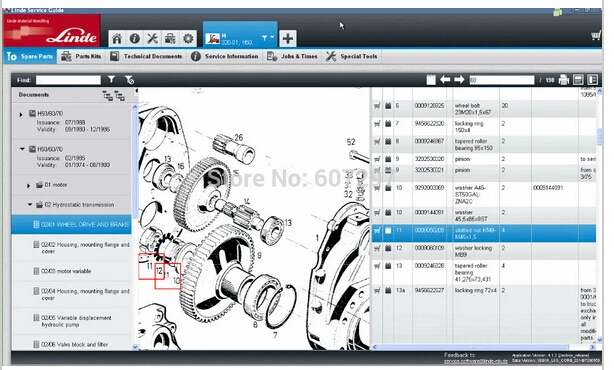The height and width of the screenshot is (370, 614).
Task: Add a new vehicle tab with plus button
Action: click(x=288, y=38)
